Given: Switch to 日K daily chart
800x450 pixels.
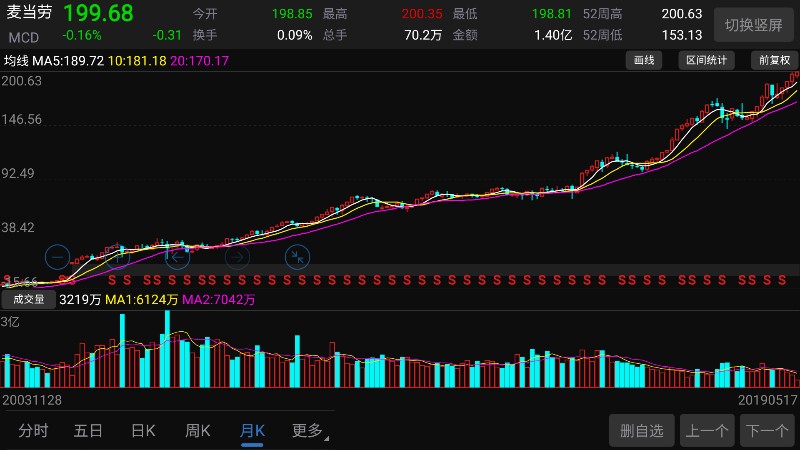Looking at the screenshot, I should pyautogui.click(x=143, y=431).
